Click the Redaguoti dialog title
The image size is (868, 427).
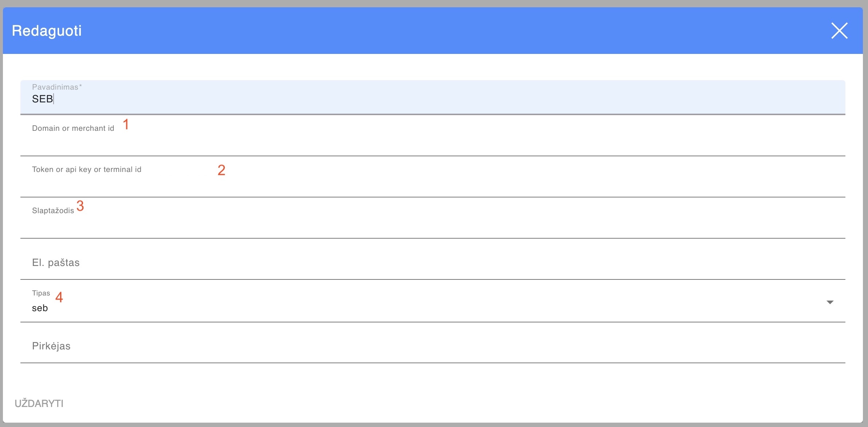point(47,31)
